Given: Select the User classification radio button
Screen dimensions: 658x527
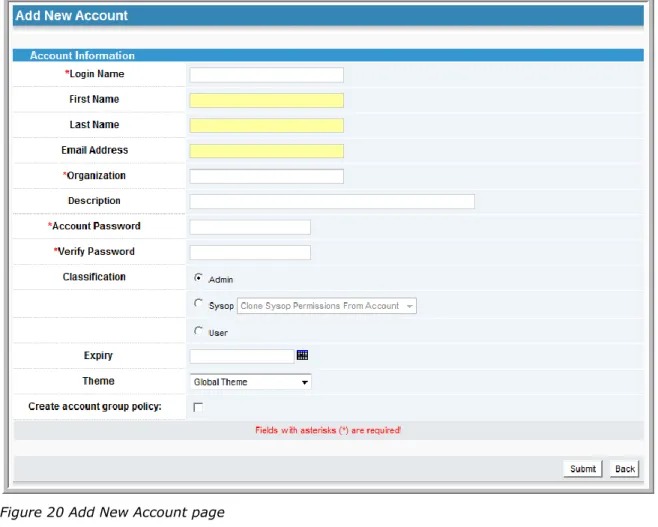Looking at the screenshot, I should [x=198, y=331].
